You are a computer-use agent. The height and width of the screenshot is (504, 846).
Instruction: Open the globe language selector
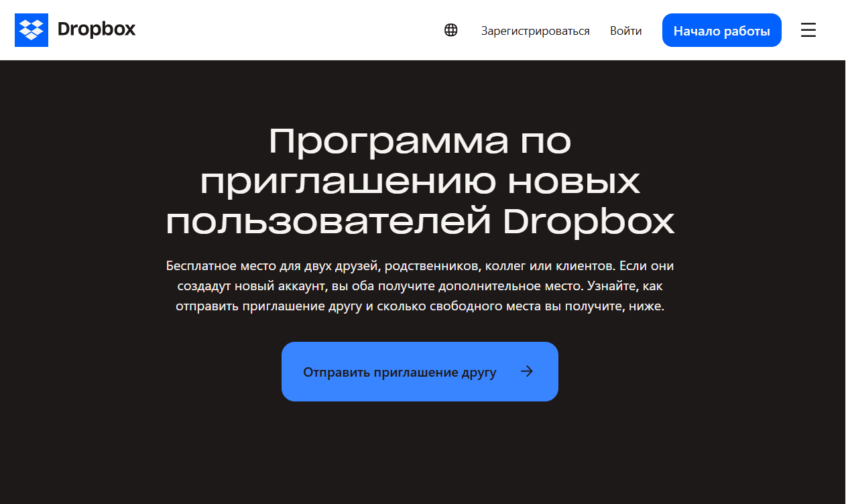click(451, 30)
